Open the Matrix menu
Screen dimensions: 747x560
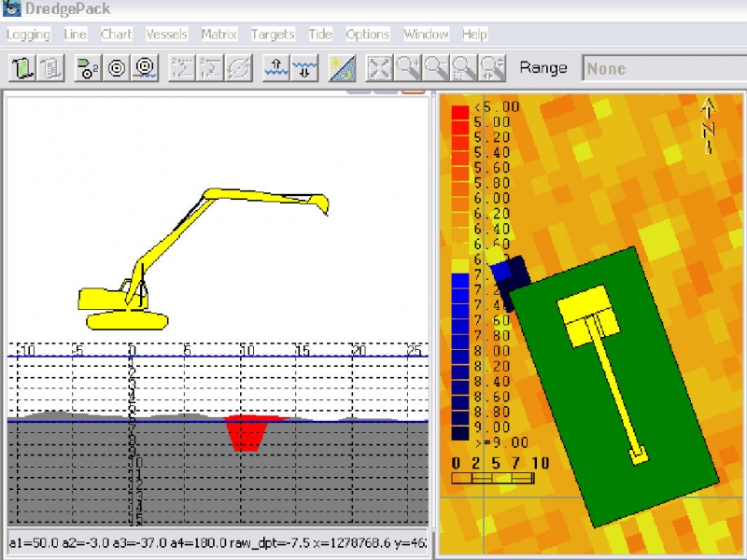218,35
